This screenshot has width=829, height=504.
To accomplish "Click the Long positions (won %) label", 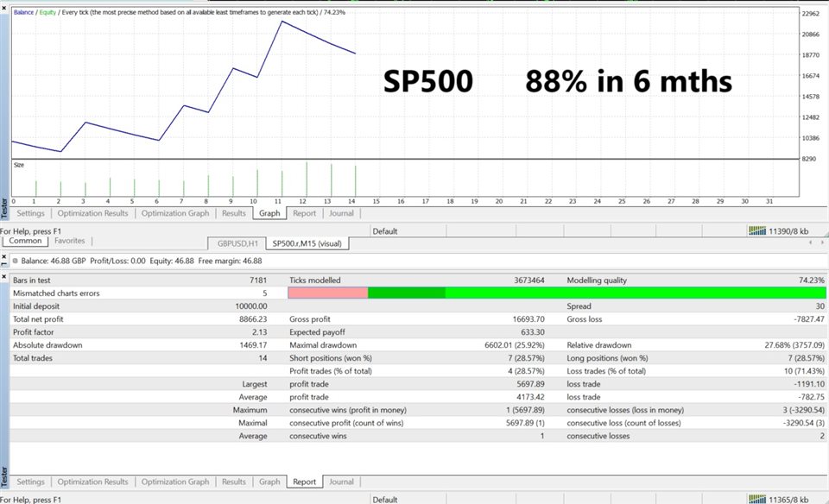I will click(x=607, y=357).
